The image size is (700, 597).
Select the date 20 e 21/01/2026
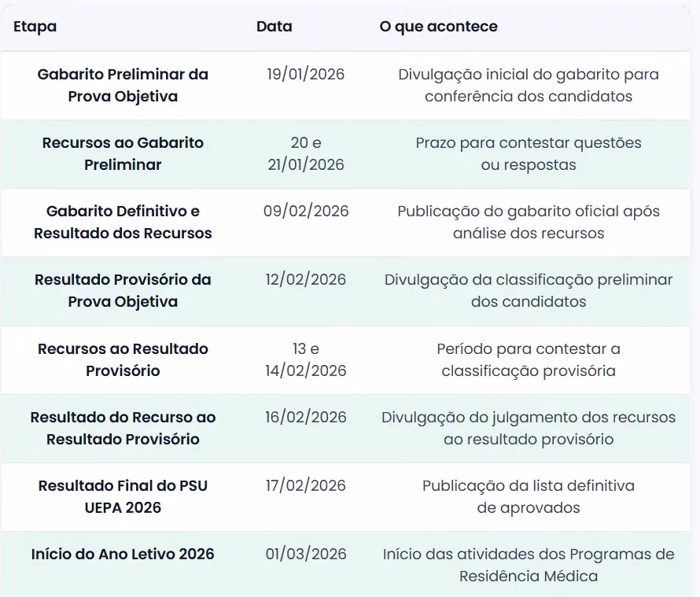click(306, 153)
